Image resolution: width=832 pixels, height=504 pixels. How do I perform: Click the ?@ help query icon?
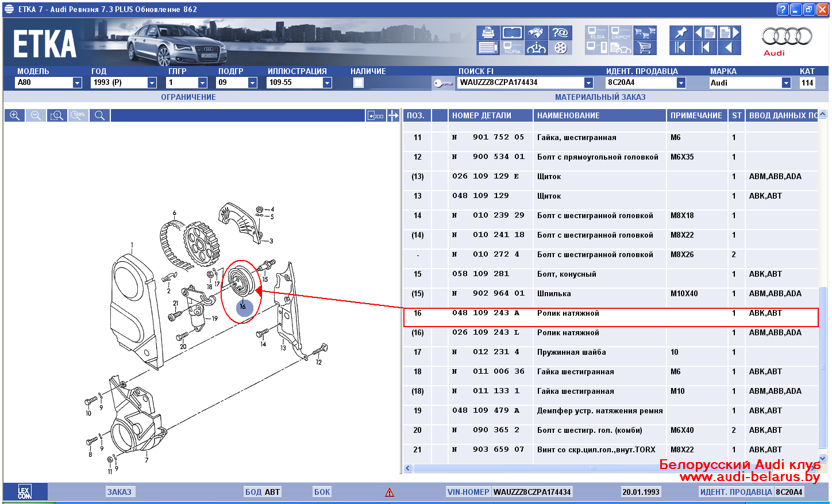[560, 33]
